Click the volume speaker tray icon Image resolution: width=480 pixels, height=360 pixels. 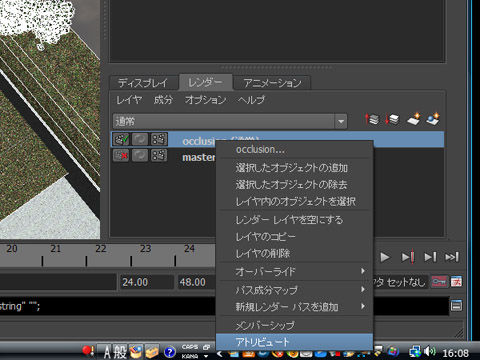tap(430, 352)
